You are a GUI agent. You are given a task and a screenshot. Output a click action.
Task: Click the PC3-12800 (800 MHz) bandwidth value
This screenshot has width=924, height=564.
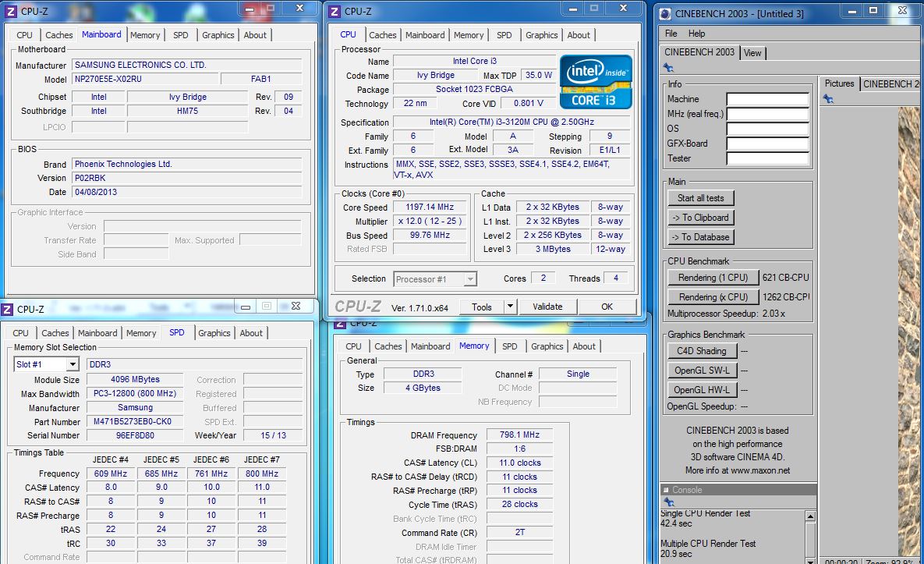[135, 394]
